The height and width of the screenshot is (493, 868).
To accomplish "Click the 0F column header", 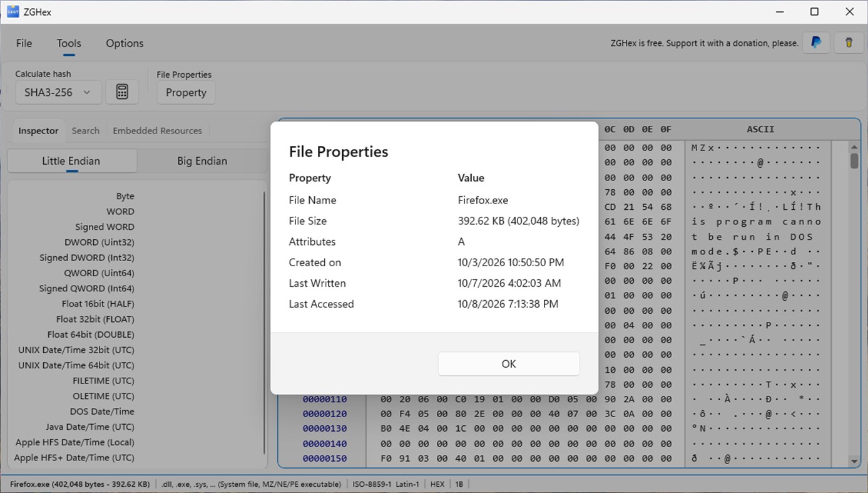I will point(666,129).
